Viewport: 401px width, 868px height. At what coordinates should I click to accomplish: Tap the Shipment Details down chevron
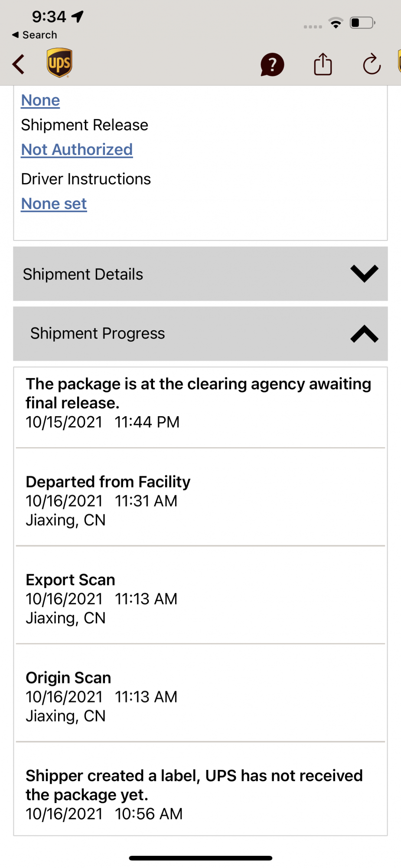364,273
